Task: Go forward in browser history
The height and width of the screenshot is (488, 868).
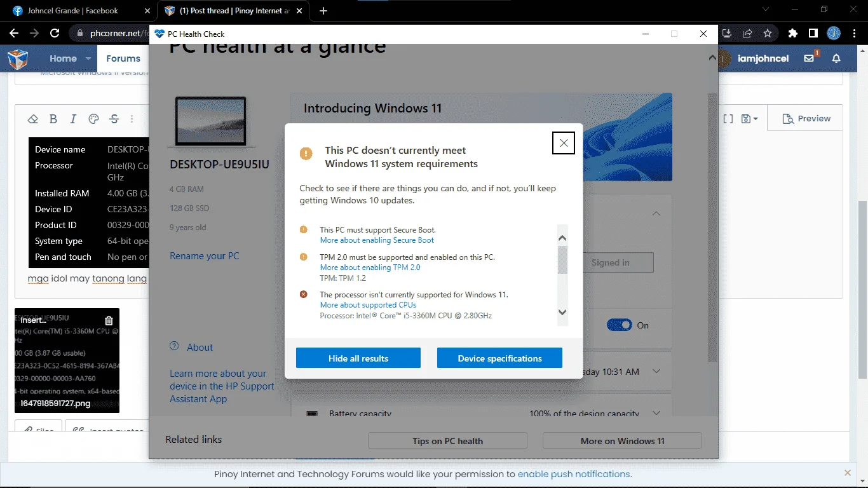Action: pos(34,33)
